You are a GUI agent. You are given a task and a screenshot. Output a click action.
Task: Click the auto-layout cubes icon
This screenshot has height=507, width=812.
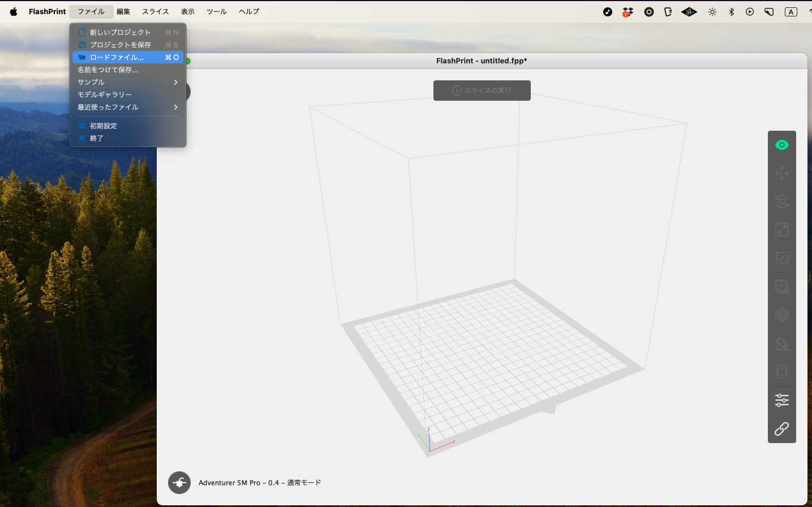point(781,315)
